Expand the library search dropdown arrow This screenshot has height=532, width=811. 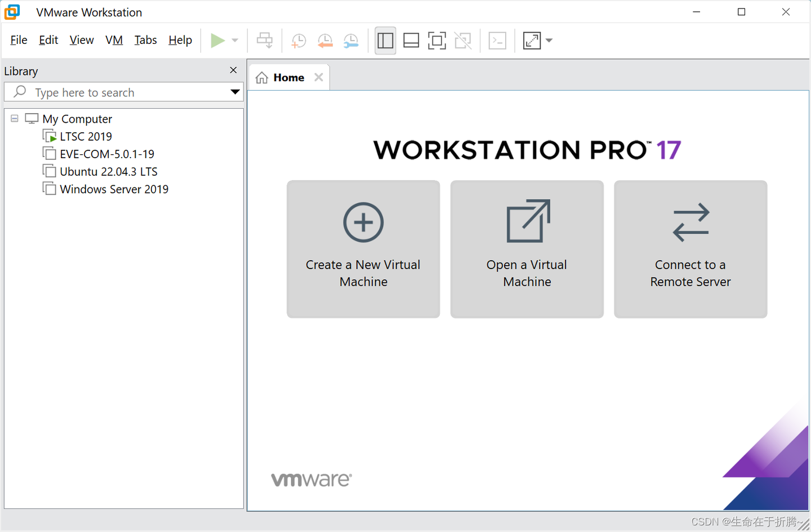(235, 92)
